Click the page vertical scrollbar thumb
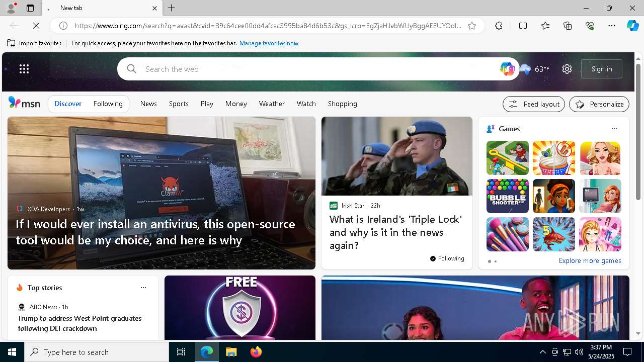The height and width of the screenshot is (362, 644). click(638, 132)
